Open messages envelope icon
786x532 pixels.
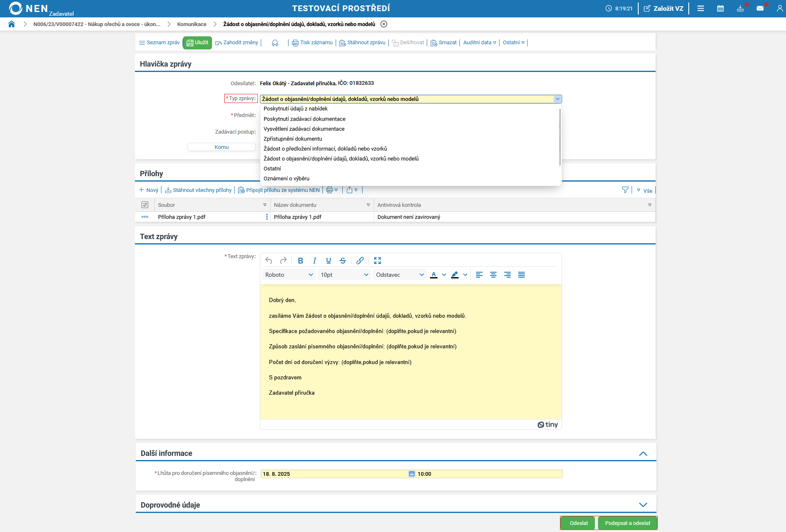point(760,8)
